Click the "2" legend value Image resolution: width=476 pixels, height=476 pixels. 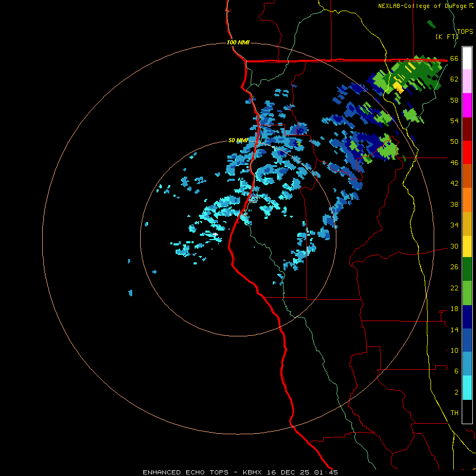(x=456, y=392)
